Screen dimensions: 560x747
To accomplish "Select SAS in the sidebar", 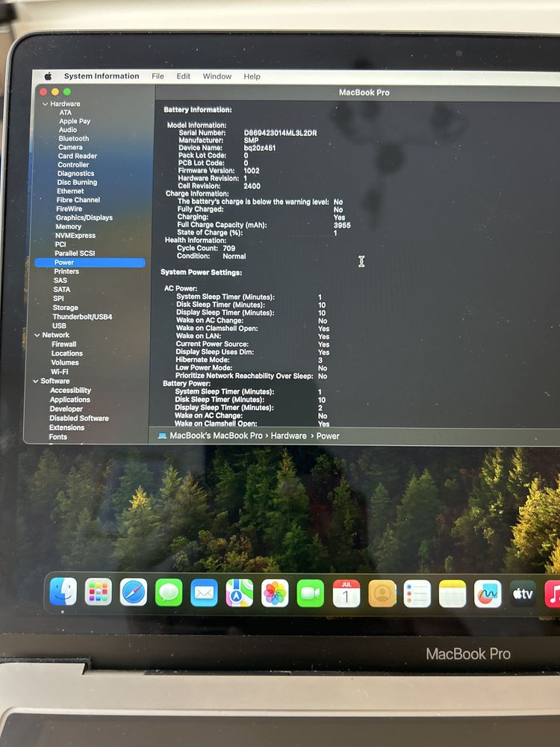I will tap(60, 281).
